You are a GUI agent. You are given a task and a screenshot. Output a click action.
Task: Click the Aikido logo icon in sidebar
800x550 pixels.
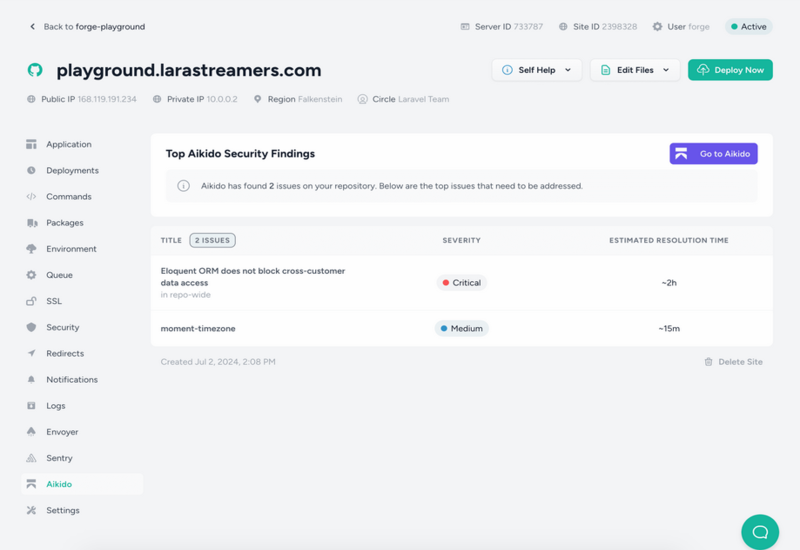[31, 484]
